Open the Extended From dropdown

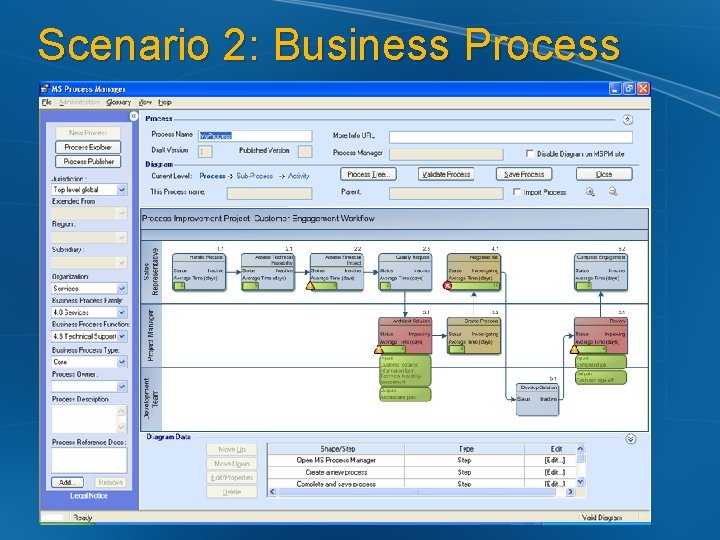click(122, 213)
